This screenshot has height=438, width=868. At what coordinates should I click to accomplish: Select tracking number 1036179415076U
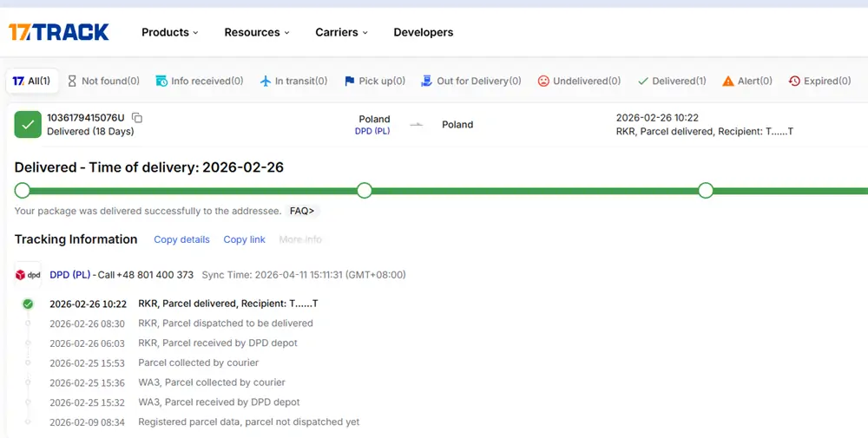86,118
